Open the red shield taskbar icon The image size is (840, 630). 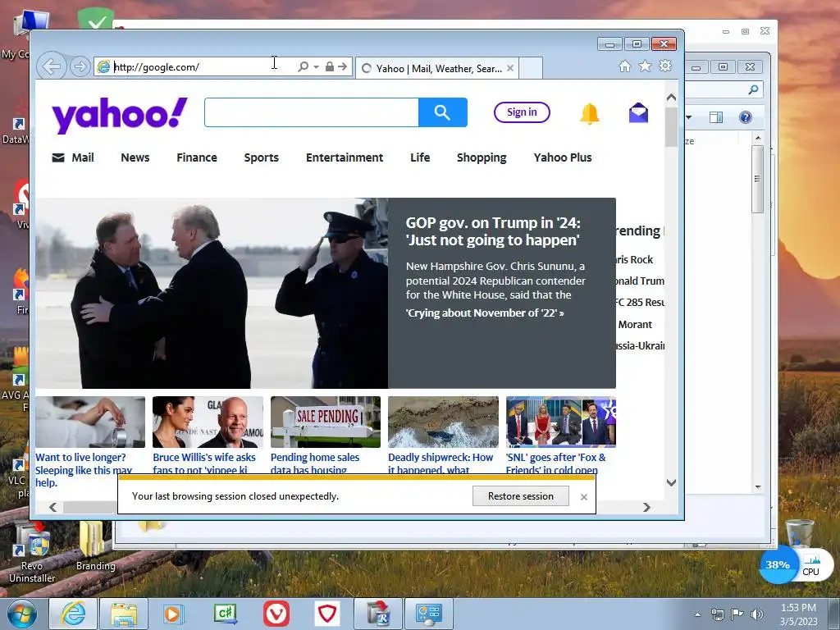327,614
